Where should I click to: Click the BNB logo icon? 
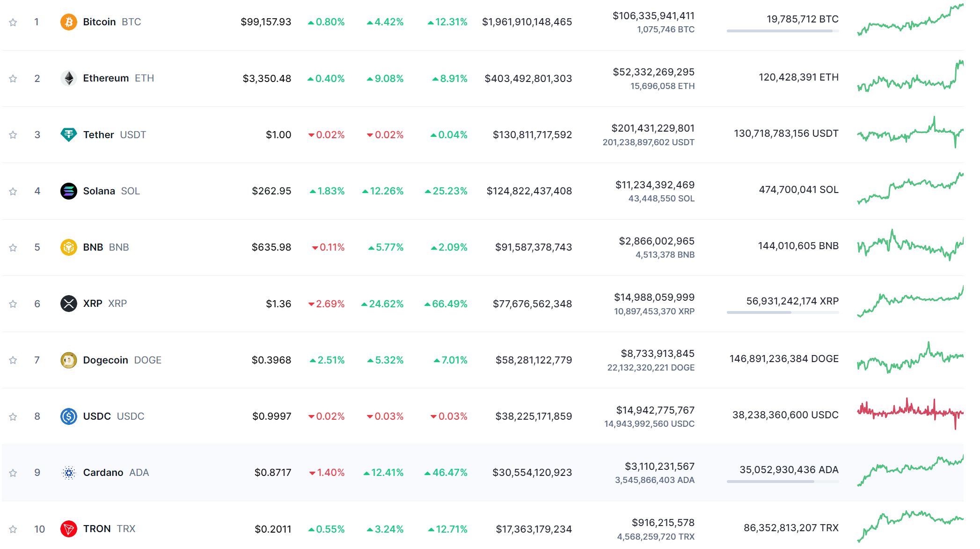coord(69,247)
